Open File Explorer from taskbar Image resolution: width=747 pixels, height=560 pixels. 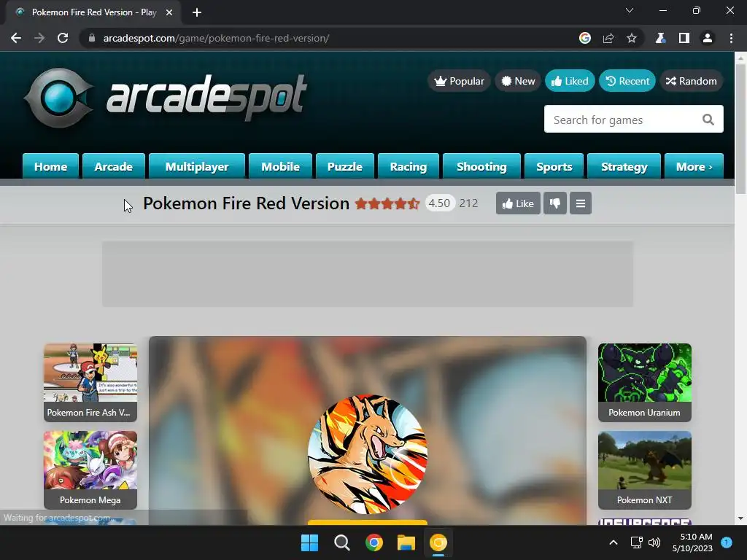(406, 542)
